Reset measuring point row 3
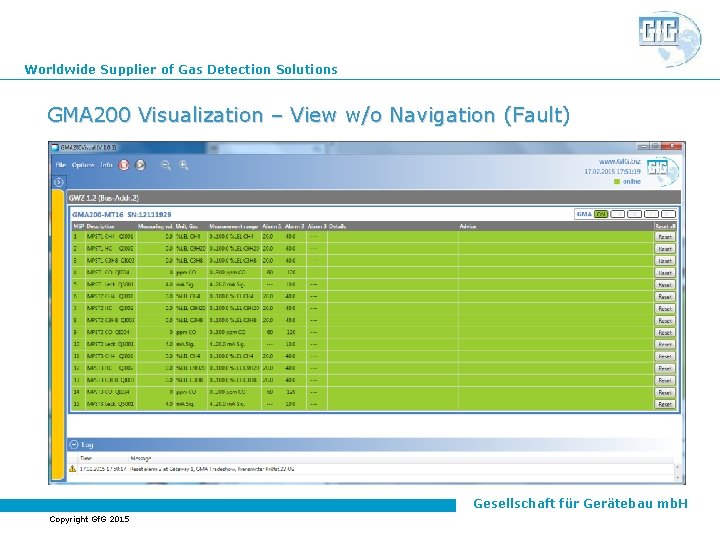The height and width of the screenshot is (540, 720). 665,261
